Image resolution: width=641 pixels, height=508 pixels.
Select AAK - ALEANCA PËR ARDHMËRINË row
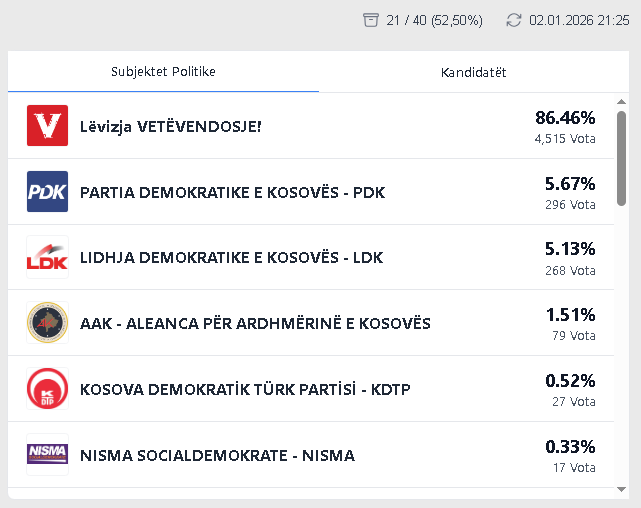tap(255, 324)
